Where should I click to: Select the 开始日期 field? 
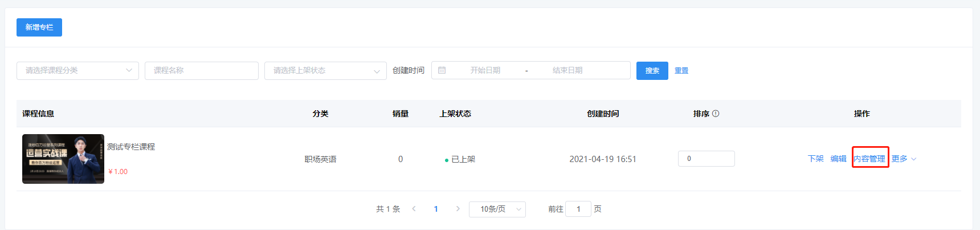click(485, 70)
